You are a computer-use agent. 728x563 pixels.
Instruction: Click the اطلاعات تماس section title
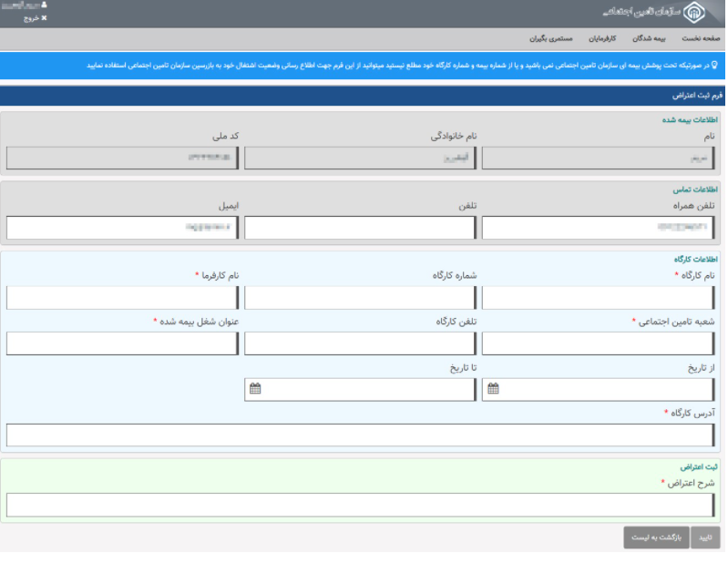695,189
